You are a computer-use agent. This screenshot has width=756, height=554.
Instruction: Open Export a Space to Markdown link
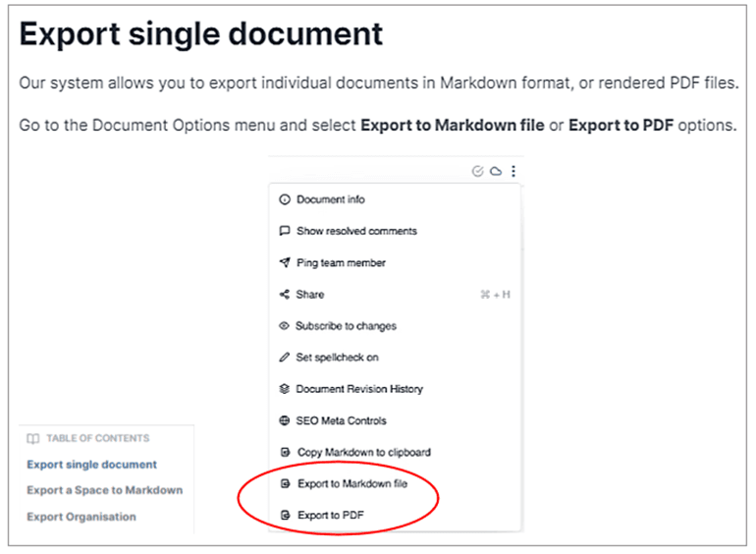pos(104,490)
